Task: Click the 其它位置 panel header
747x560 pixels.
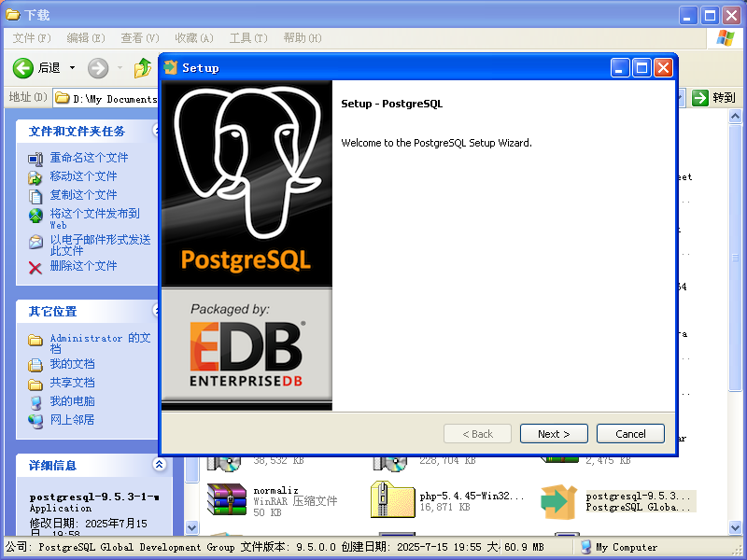Action: coord(87,312)
